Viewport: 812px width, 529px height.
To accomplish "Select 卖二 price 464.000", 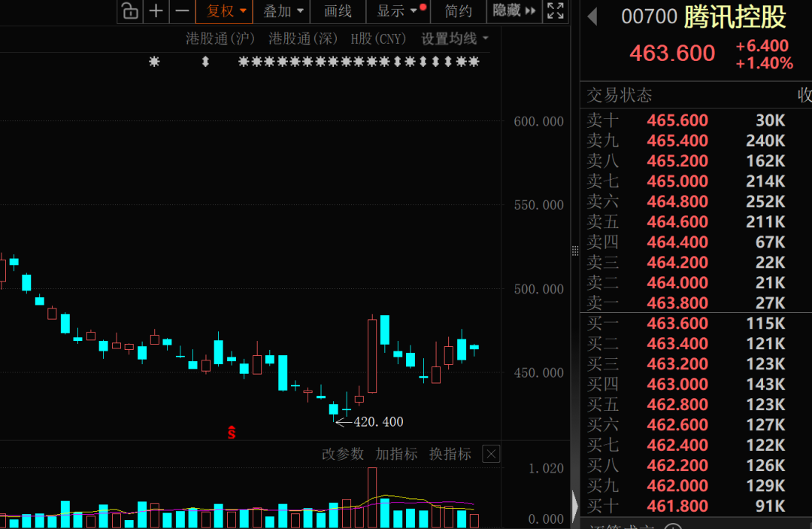I will 677,282.
